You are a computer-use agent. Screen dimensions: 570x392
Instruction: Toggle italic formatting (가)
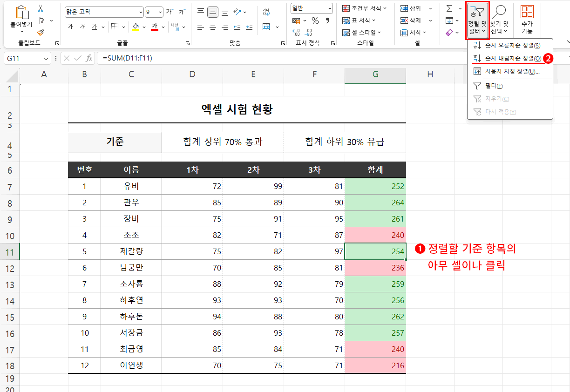(x=82, y=27)
